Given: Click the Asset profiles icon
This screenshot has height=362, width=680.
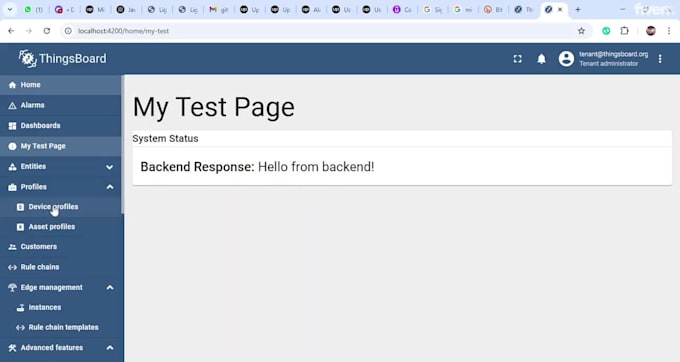Looking at the screenshot, I should [x=20, y=227].
